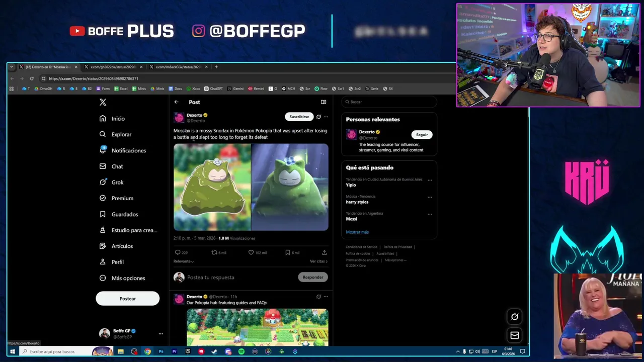
Task: Open the DriveGH bookmark
Action: coord(43,88)
